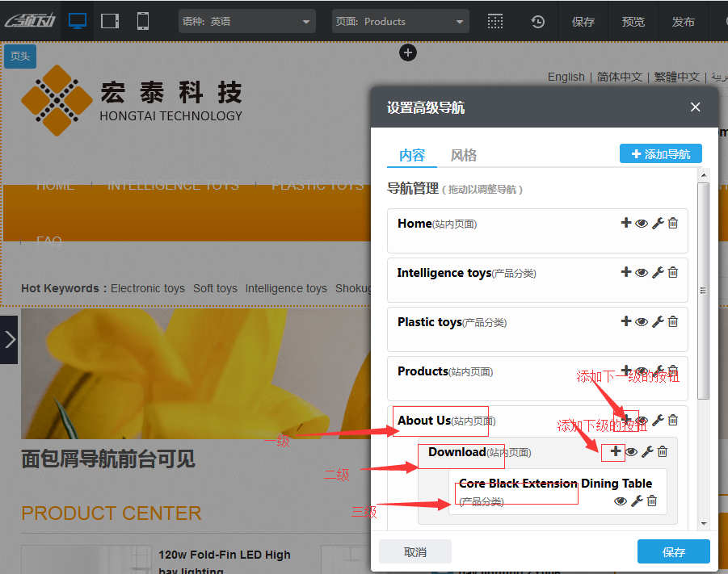The image size is (728, 574).
Task: Switch to tablet preview mode icon
Action: click(110, 21)
